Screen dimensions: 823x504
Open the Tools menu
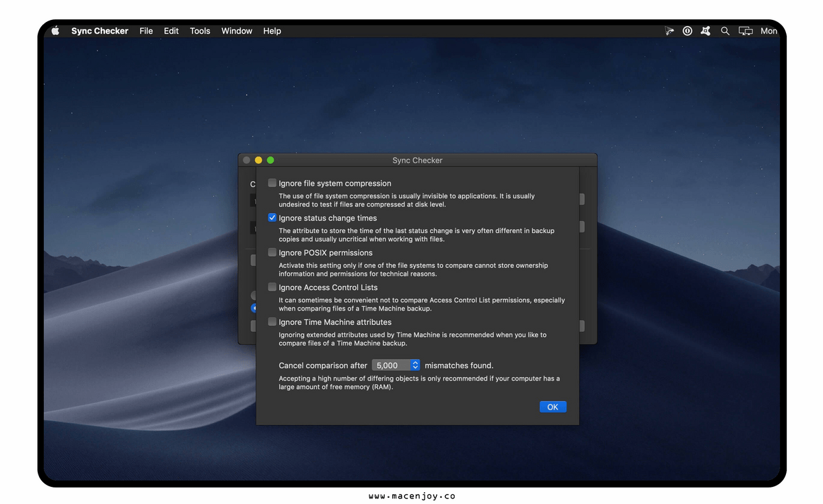coord(200,31)
